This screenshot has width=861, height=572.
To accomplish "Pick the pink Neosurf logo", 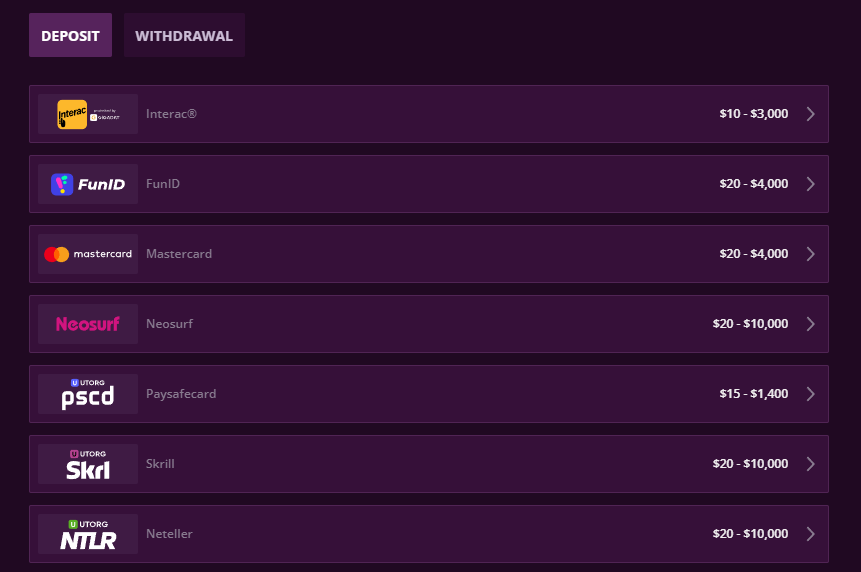I will click(88, 324).
